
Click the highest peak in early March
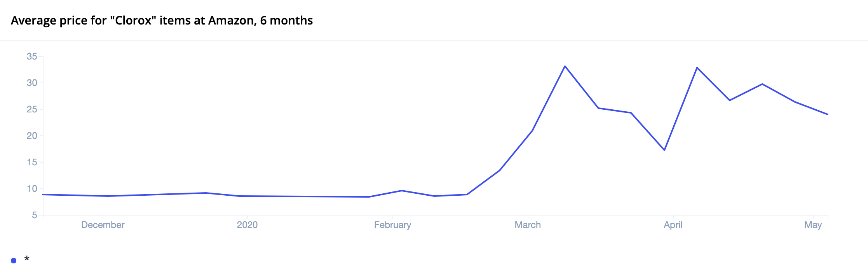(565, 66)
